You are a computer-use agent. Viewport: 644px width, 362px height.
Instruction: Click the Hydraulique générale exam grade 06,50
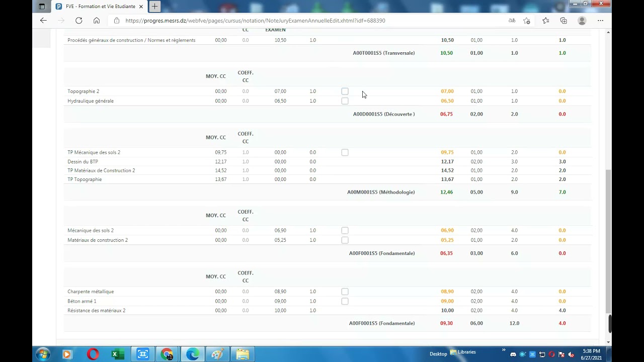click(x=280, y=101)
